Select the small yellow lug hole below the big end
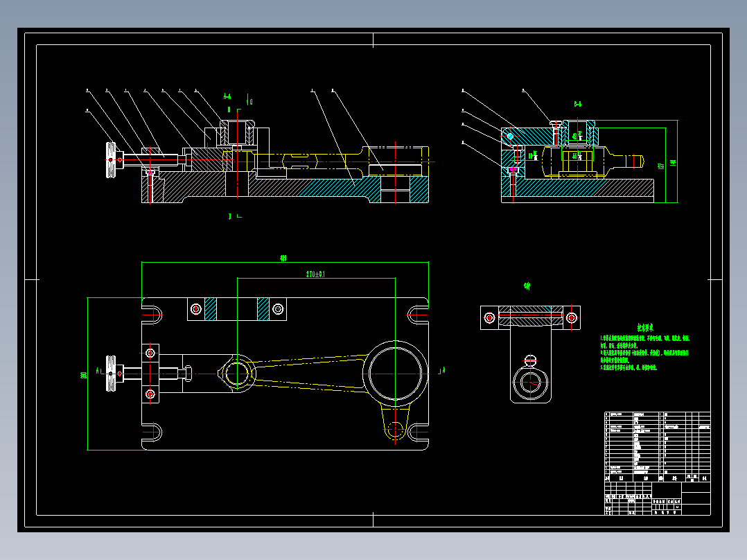The height and width of the screenshot is (560, 747). click(x=396, y=430)
